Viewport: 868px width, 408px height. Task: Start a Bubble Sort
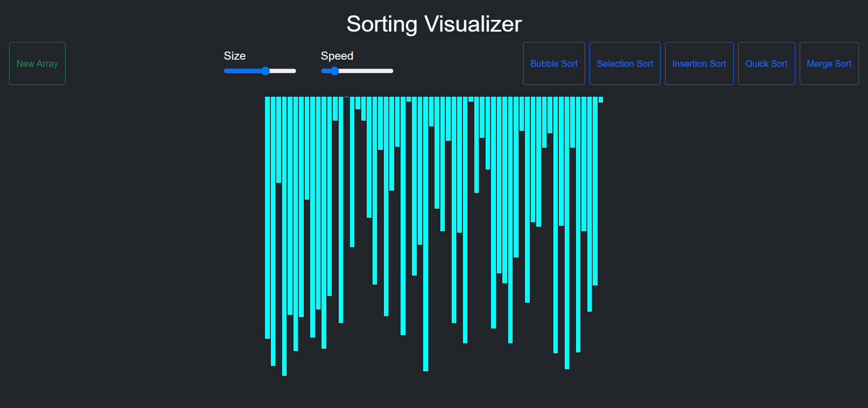(553, 63)
